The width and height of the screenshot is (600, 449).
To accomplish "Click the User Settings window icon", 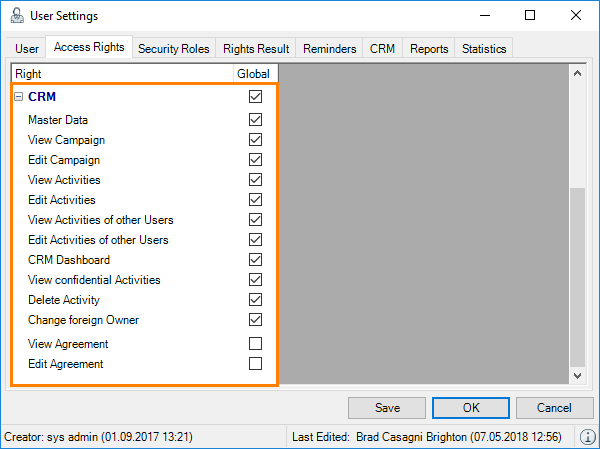I will (17, 16).
